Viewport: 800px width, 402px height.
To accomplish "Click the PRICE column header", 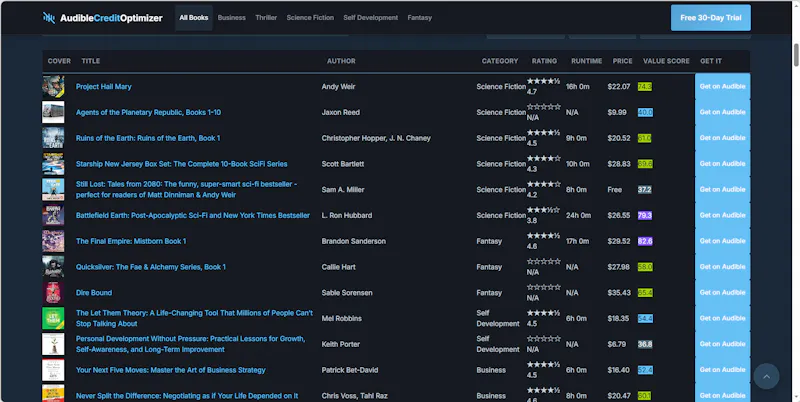I will 622,61.
